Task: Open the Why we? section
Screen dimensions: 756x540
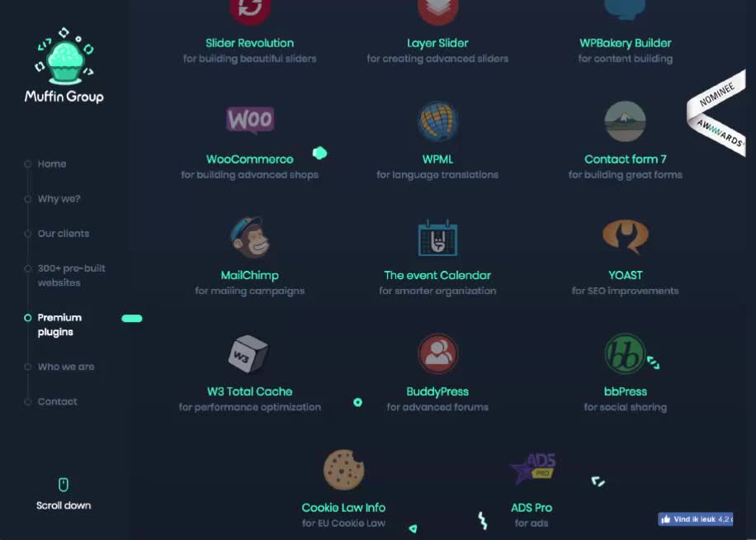Action: 59,199
